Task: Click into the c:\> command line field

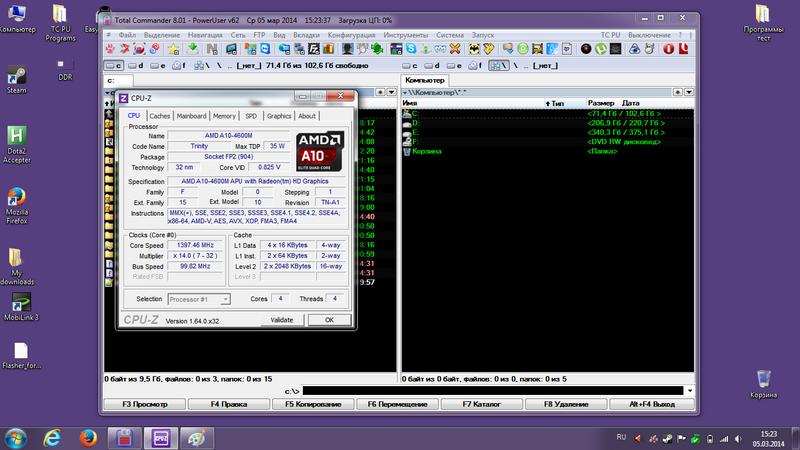Action: pos(492,391)
